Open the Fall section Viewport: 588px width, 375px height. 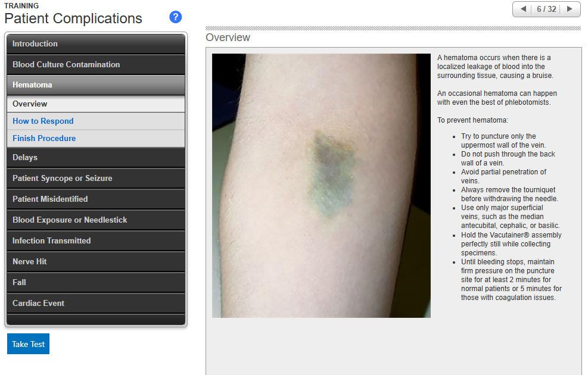pyautogui.click(x=96, y=283)
